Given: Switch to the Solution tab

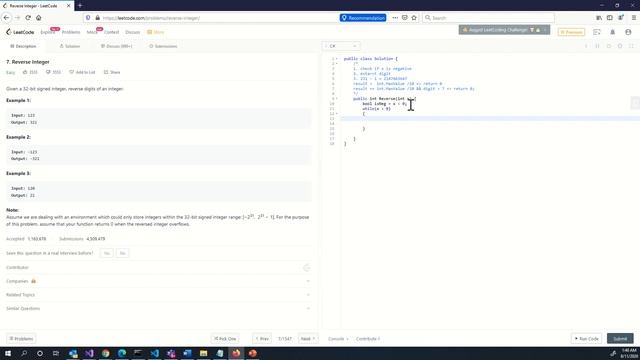Looking at the screenshot, I should (70, 46).
